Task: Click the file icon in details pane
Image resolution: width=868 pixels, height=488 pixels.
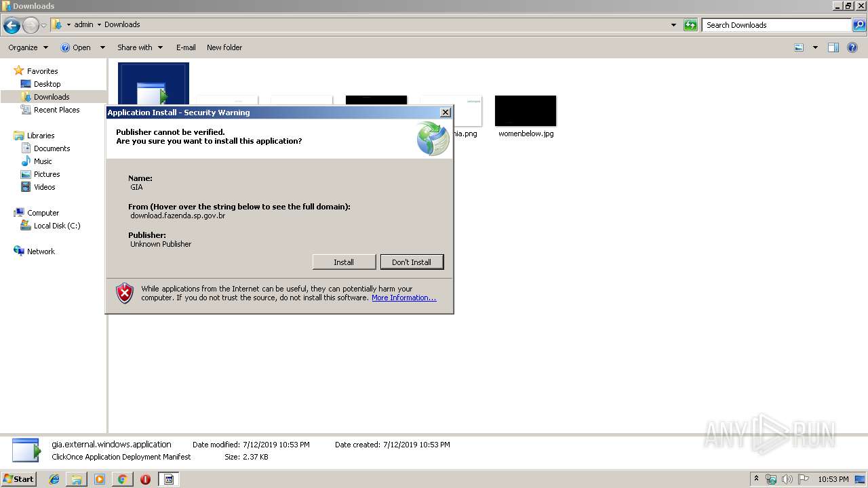Action: point(26,451)
